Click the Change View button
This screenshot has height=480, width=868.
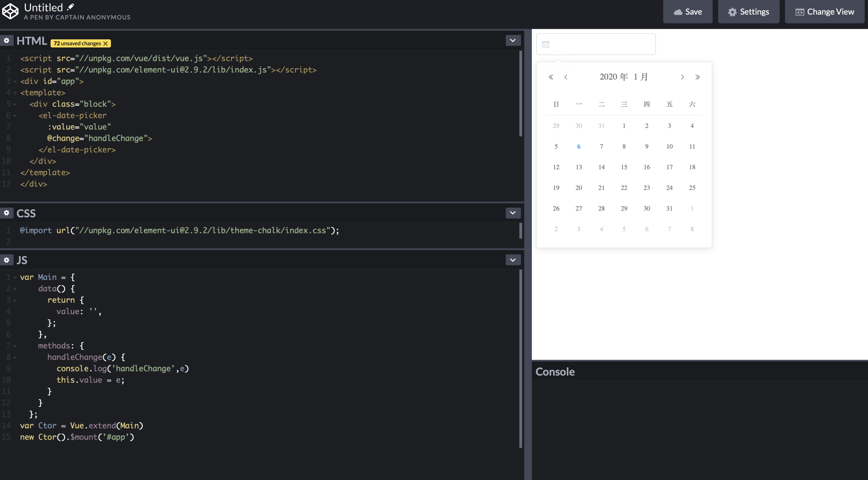pyautogui.click(x=825, y=11)
